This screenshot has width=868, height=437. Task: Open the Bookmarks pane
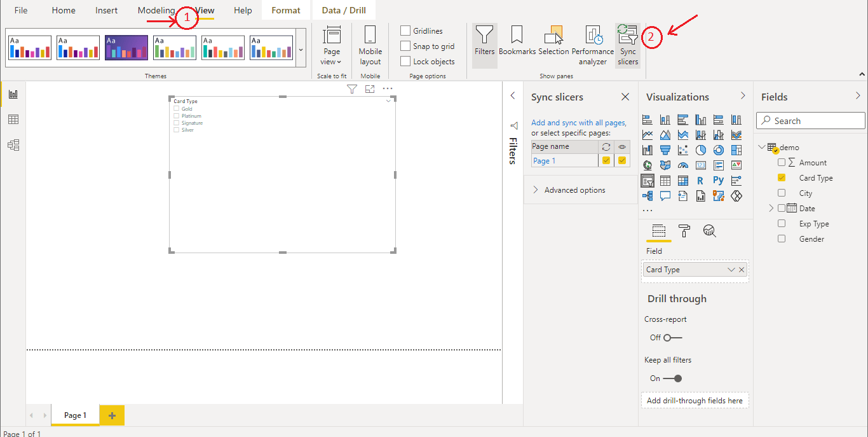(x=517, y=45)
